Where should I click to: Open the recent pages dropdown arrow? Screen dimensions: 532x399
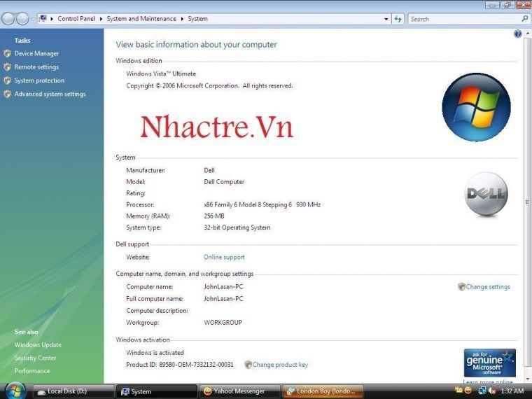[33, 19]
